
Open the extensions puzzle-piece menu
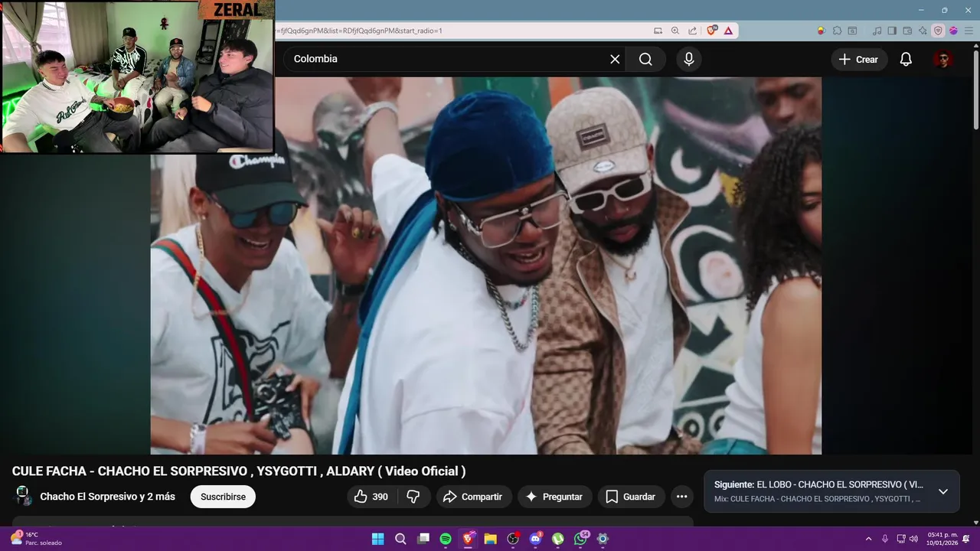pyautogui.click(x=837, y=31)
